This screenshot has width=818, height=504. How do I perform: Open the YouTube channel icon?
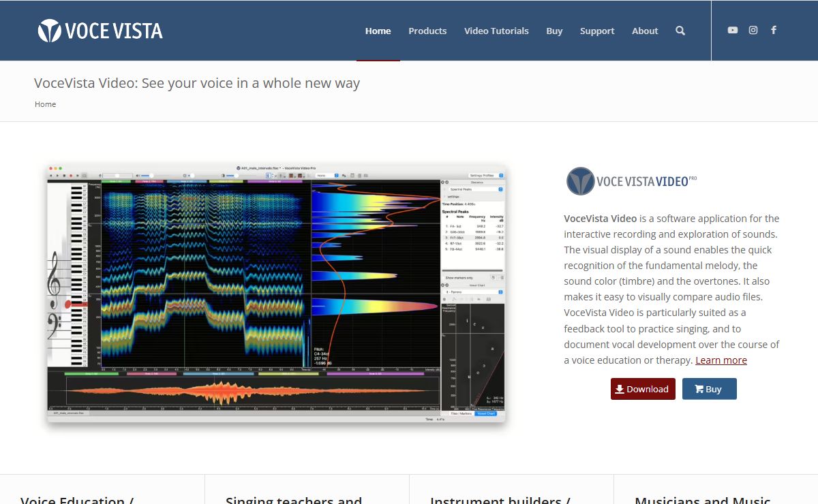pos(733,30)
